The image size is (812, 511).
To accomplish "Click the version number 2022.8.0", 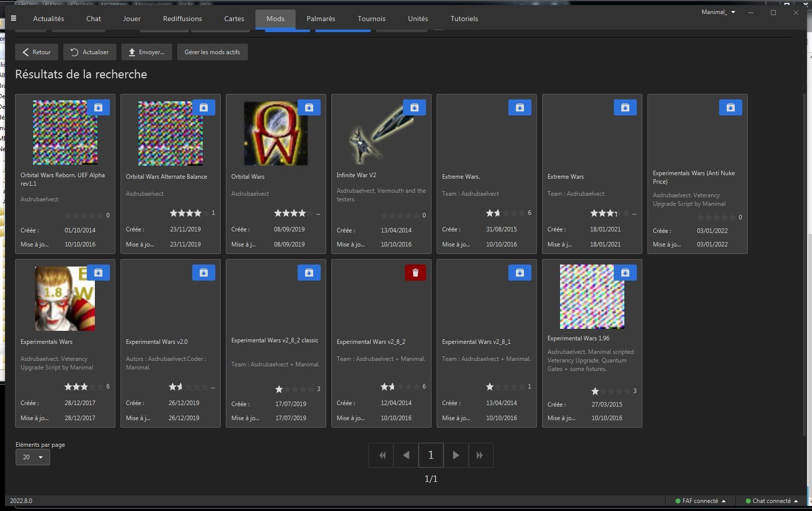I will pyautogui.click(x=21, y=501).
